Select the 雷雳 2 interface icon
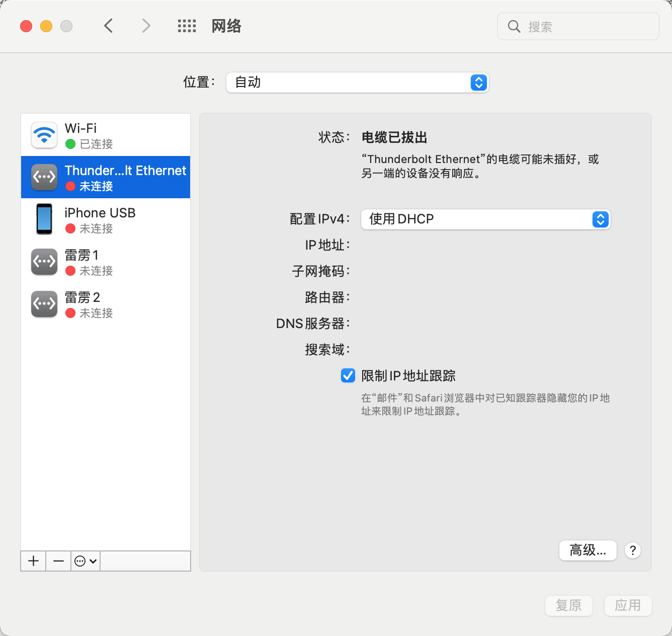The width and height of the screenshot is (672, 636). point(44,304)
